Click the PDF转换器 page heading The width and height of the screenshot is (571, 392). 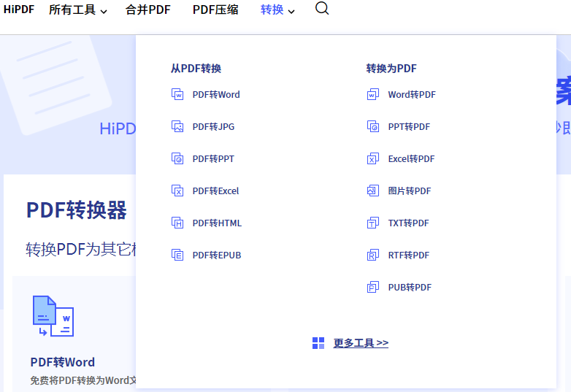(x=77, y=210)
